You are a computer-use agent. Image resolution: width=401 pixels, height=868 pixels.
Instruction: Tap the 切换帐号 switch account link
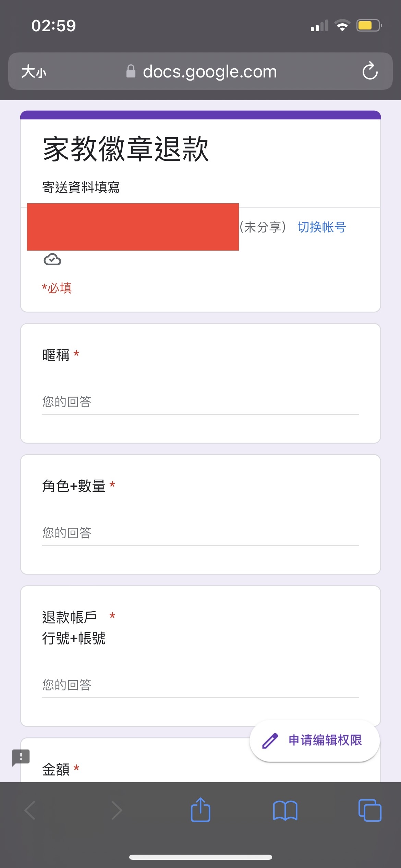(x=322, y=227)
